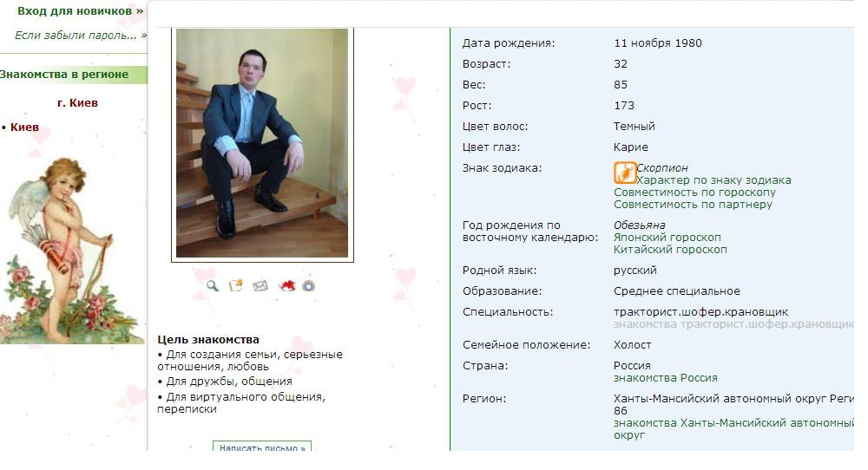Open 'Характер по знаку зодиака' link

click(x=713, y=180)
